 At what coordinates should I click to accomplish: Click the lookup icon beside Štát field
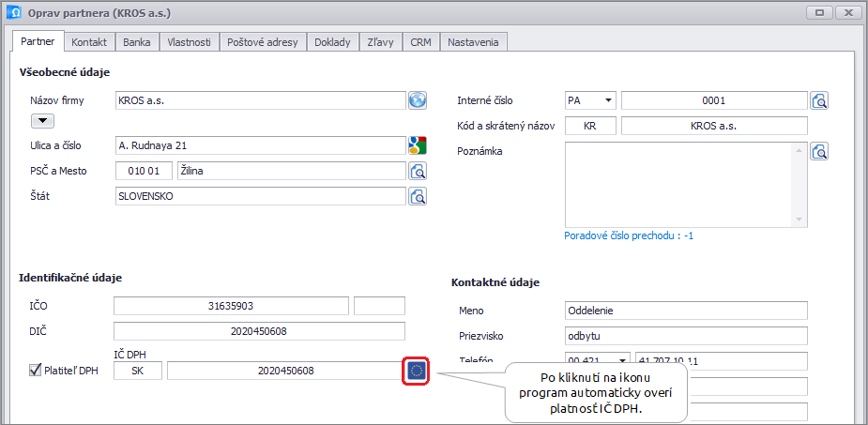click(x=418, y=196)
